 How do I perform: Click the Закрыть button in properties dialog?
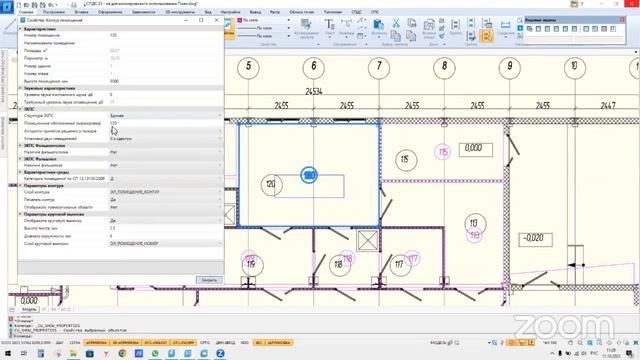pyautogui.click(x=209, y=280)
